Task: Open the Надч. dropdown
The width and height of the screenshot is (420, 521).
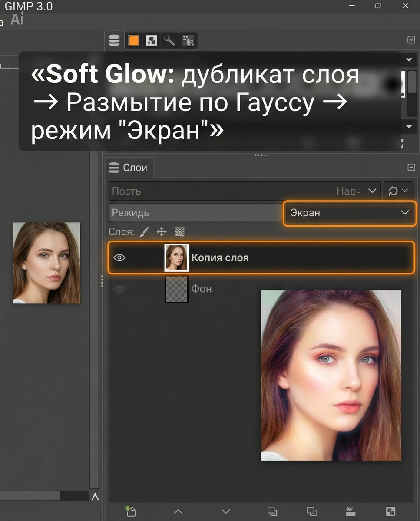Action: click(357, 191)
